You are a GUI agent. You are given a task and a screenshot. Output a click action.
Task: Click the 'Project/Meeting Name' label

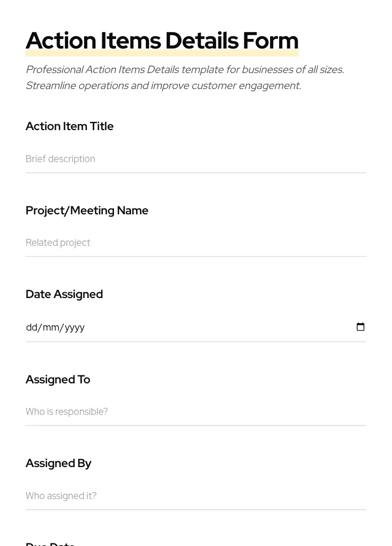click(87, 211)
